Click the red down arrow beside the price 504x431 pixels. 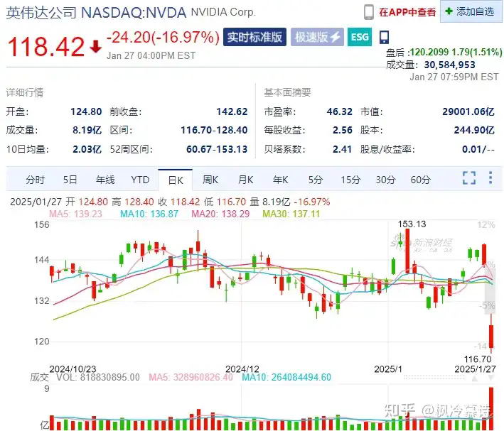96,47
